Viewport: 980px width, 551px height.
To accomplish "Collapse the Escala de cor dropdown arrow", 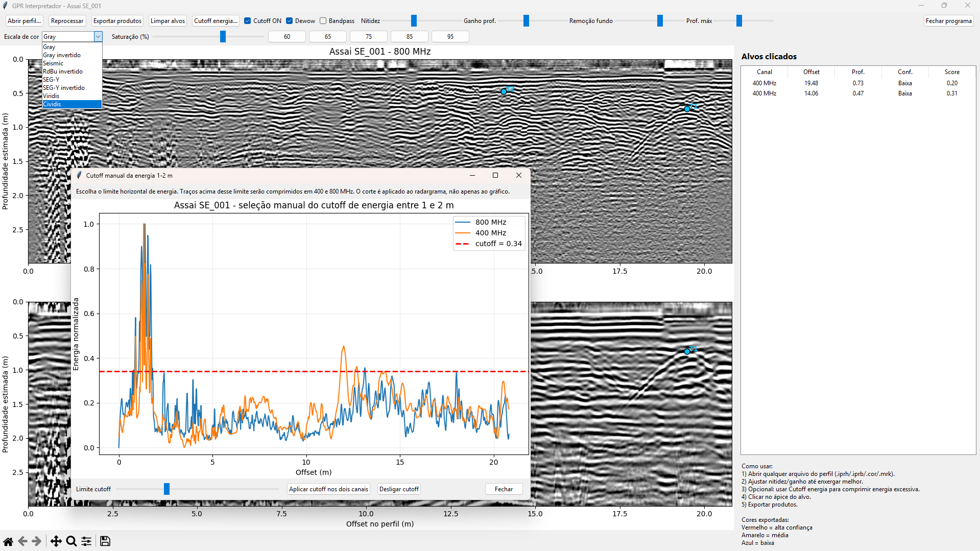I will [98, 37].
